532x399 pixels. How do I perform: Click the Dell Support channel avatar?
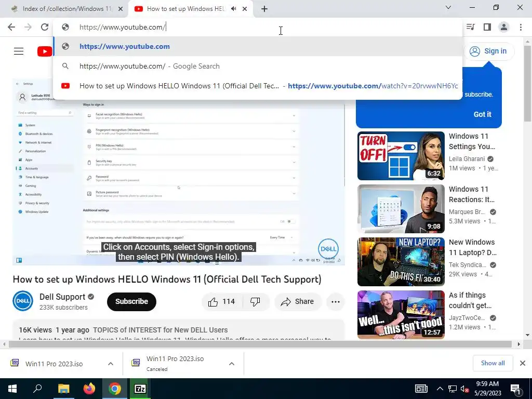pyautogui.click(x=23, y=301)
